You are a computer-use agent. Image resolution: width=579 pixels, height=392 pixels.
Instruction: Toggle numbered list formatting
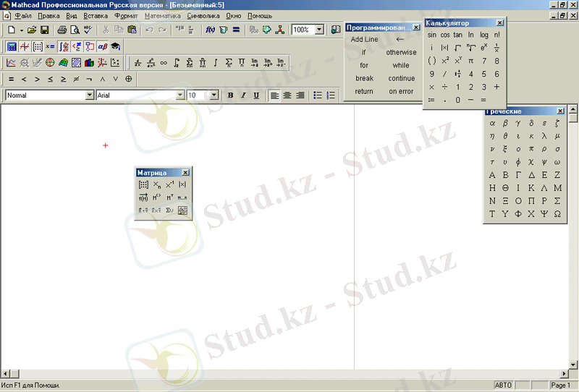click(331, 95)
